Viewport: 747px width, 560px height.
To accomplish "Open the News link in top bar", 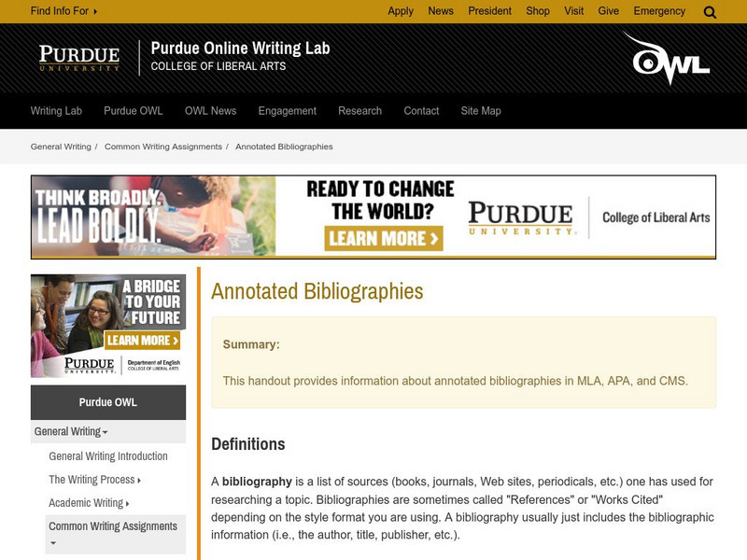I will click(x=441, y=11).
